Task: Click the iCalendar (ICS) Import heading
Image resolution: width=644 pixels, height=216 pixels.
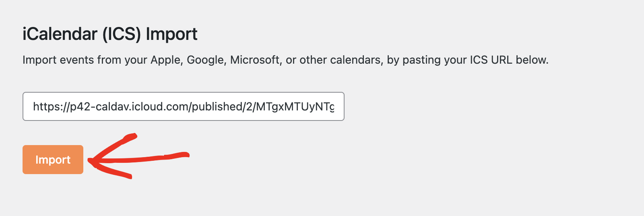Action: coord(110,34)
